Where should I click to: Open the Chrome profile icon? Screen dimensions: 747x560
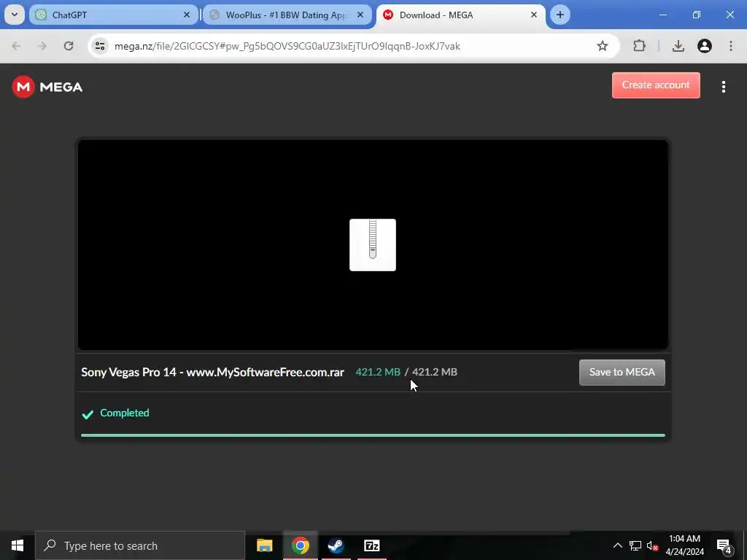click(x=704, y=46)
